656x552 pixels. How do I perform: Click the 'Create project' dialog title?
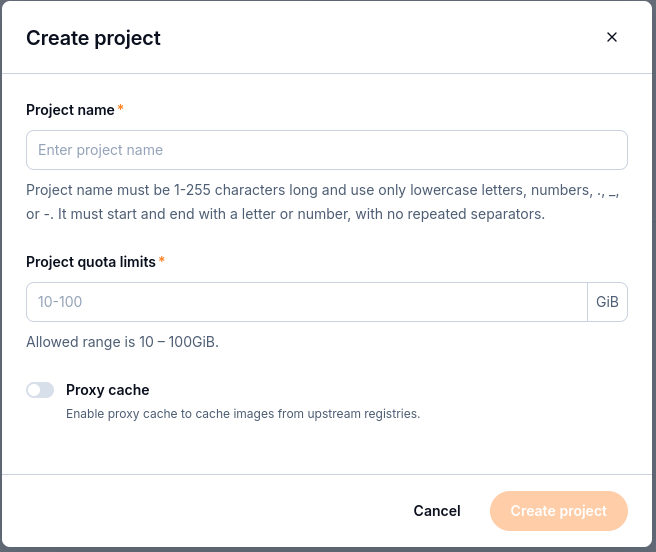pos(93,38)
